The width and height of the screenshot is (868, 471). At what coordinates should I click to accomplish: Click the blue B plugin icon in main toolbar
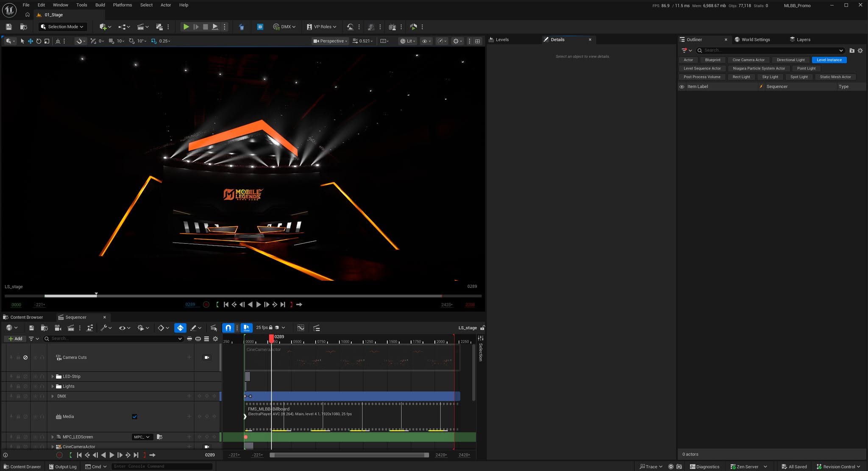click(x=260, y=27)
